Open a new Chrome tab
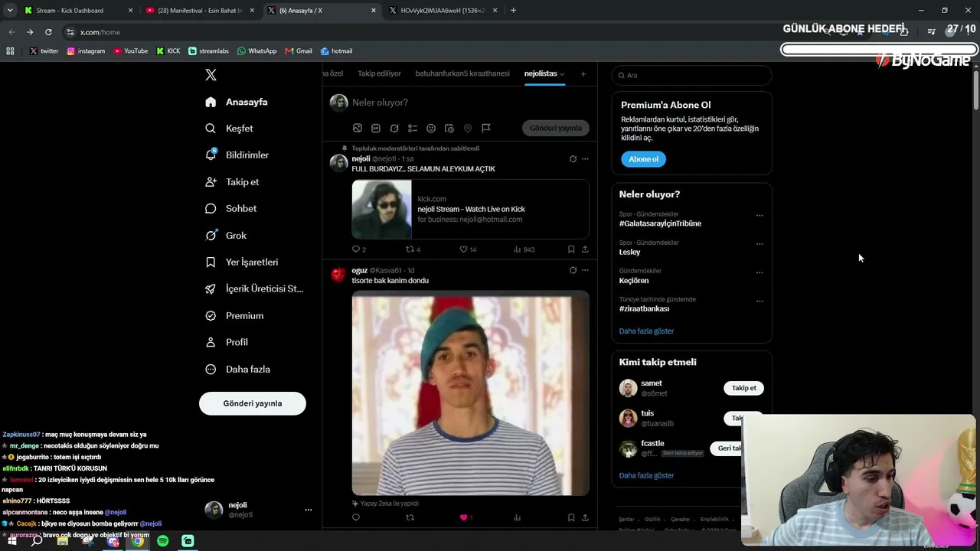 513,11
